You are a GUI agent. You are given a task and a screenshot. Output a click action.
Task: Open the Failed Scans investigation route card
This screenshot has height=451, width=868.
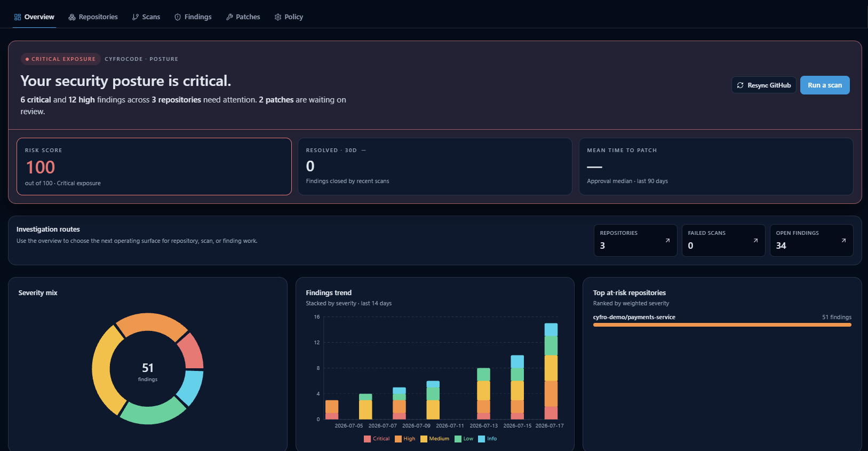(723, 240)
